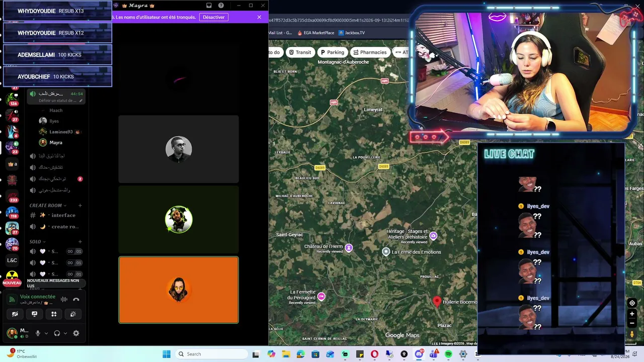Start screen sharing in voice panel
The height and width of the screenshot is (362, 644).
(x=34, y=314)
